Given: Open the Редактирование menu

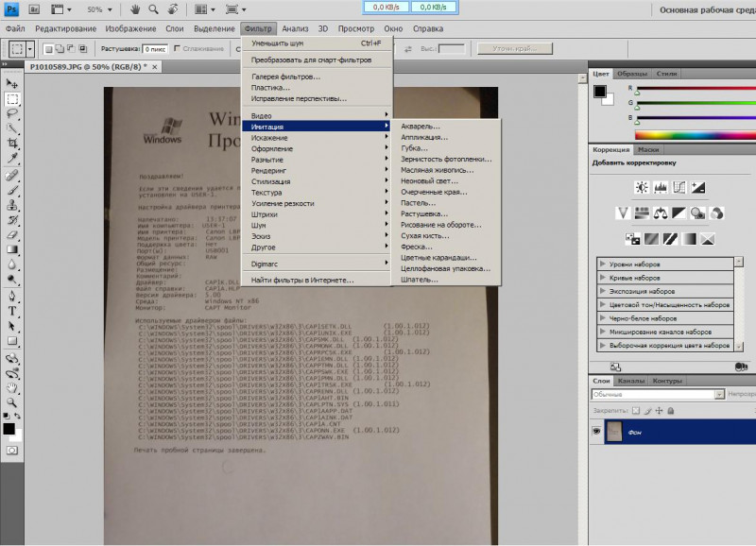Looking at the screenshot, I should tap(65, 28).
